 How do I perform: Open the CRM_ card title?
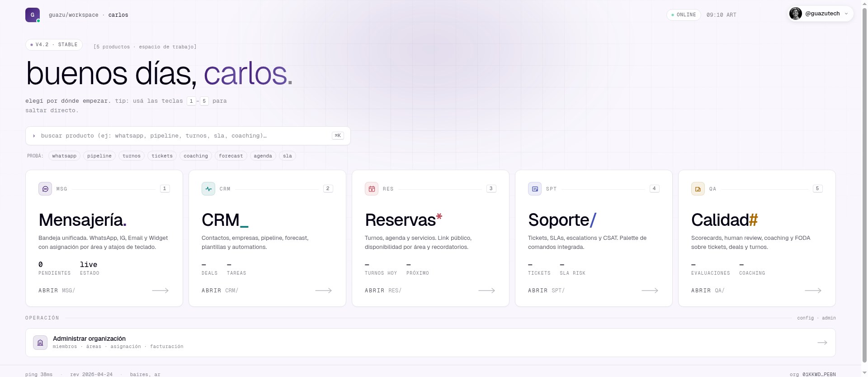click(x=225, y=220)
